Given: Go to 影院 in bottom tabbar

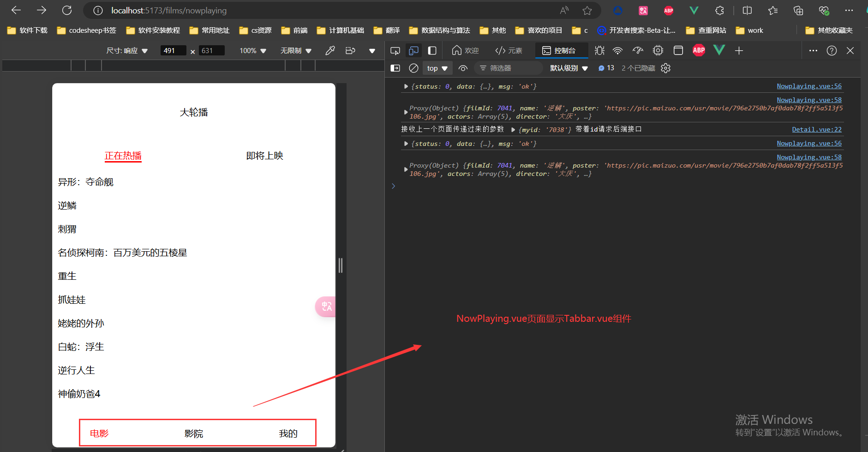Looking at the screenshot, I should 193,434.
